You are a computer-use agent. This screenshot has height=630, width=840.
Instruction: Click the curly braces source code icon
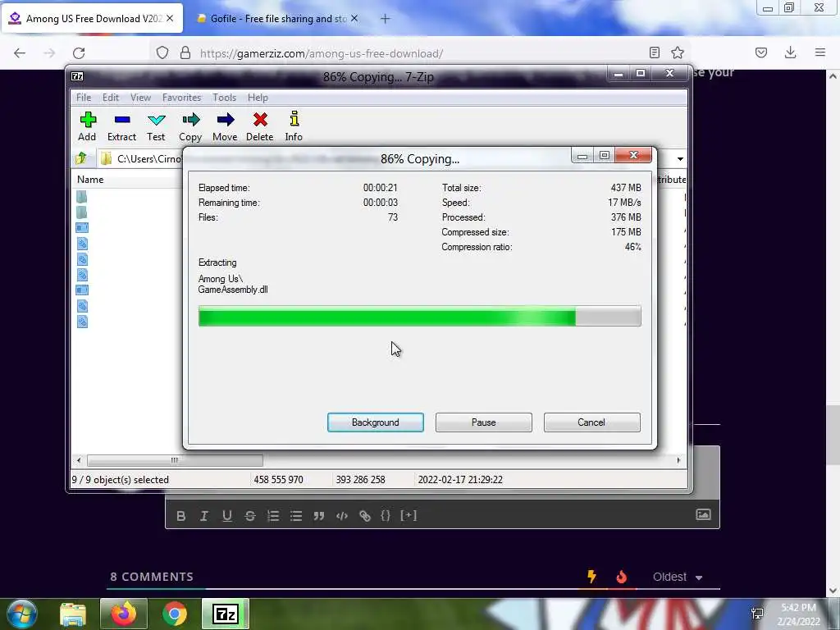[386, 515]
